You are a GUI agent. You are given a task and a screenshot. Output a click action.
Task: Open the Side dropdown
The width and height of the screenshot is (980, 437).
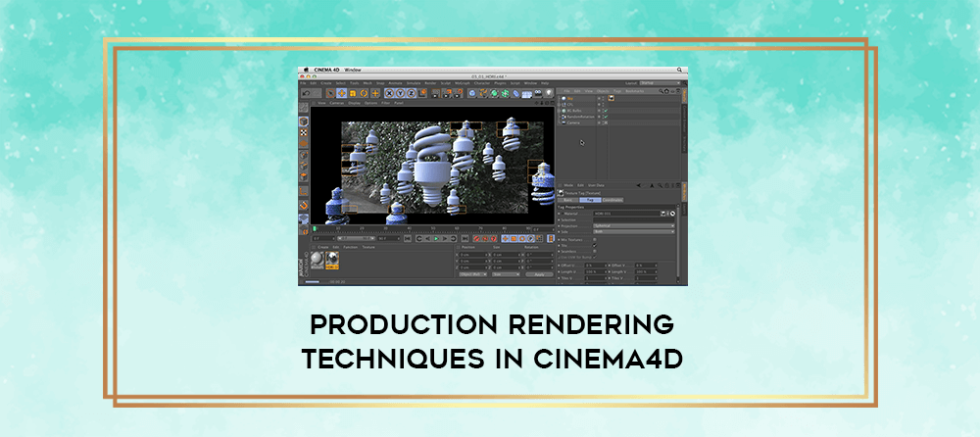[x=634, y=232]
